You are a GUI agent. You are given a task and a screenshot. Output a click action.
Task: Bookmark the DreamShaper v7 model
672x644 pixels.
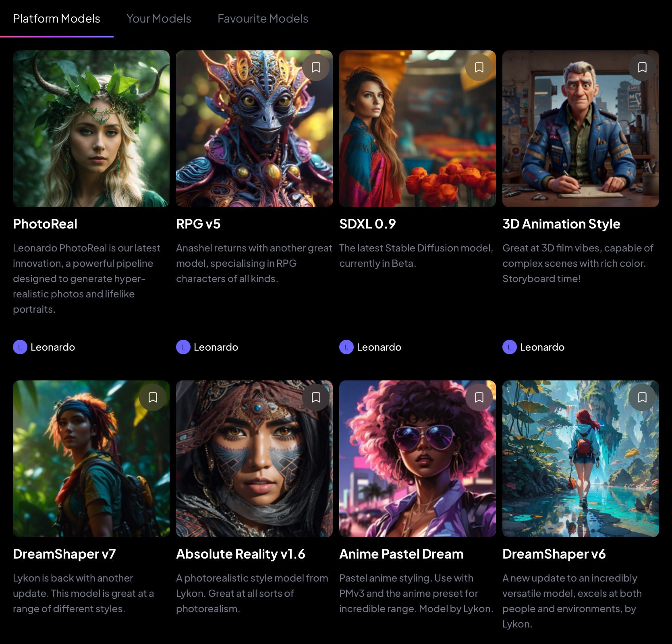153,397
